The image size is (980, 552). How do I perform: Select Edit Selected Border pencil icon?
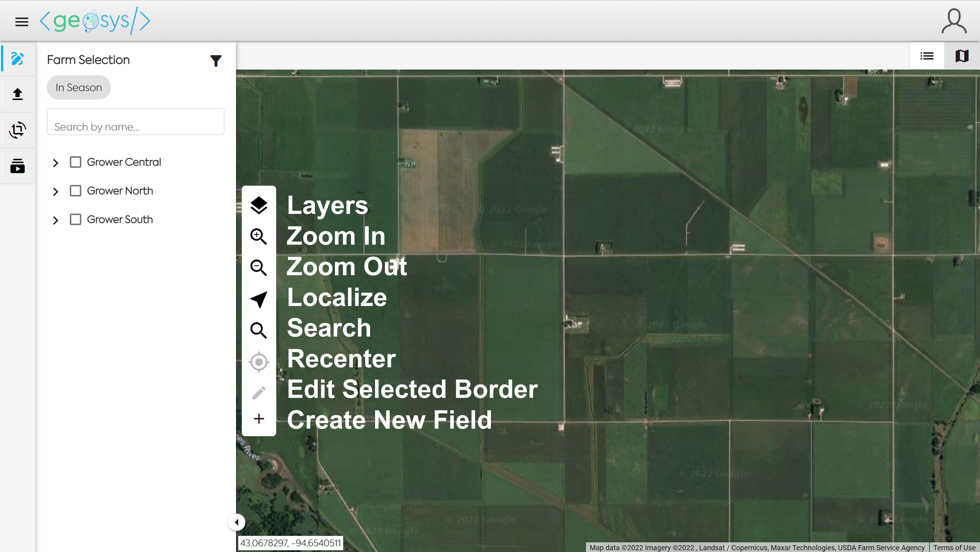(259, 392)
